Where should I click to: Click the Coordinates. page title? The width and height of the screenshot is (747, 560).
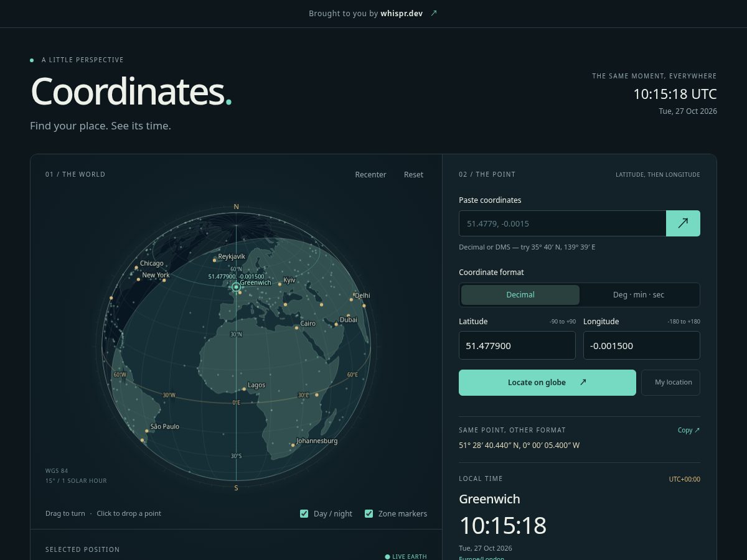(x=131, y=91)
